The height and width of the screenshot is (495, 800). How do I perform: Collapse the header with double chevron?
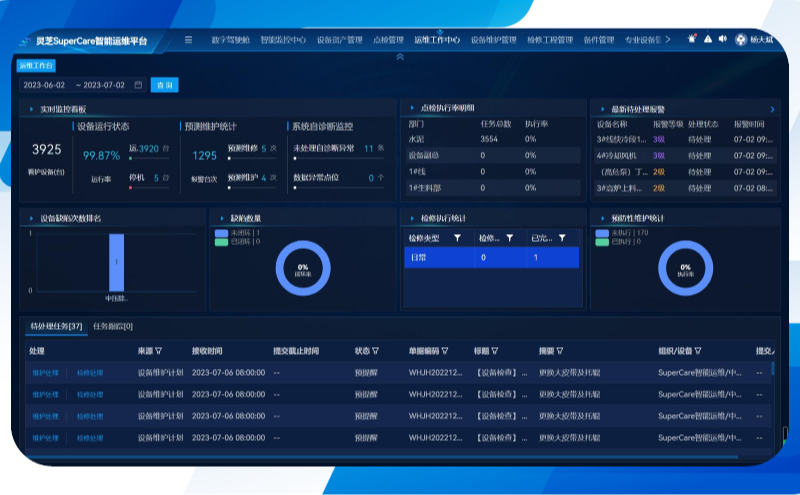[x=400, y=57]
